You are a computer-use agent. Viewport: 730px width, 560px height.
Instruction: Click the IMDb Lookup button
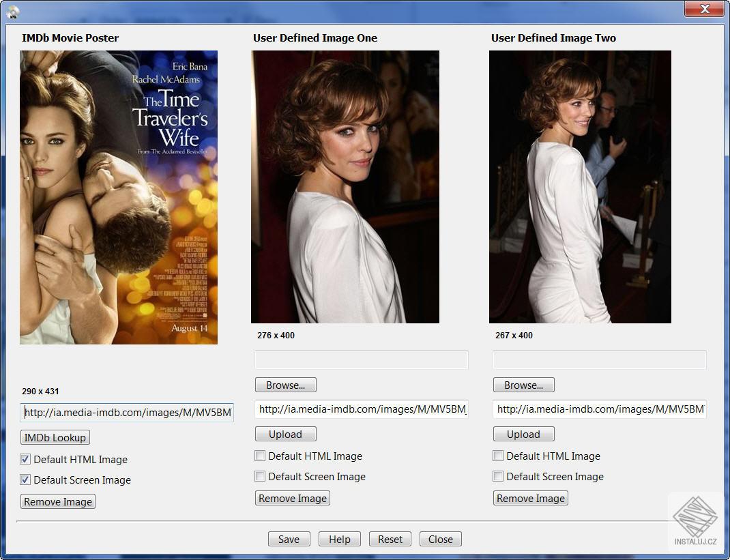pyautogui.click(x=55, y=437)
